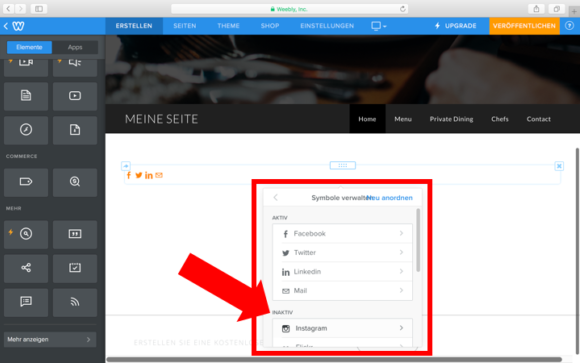Add the social share icons element

[x=26, y=268]
